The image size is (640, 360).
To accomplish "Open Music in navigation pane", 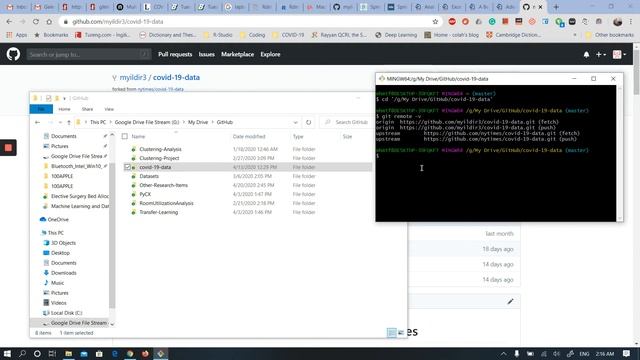I will pyautogui.click(x=58, y=283).
